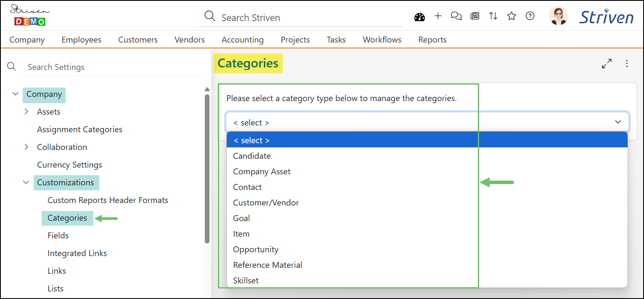Select Company in settings tree
644x299 pixels.
(44, 94)
